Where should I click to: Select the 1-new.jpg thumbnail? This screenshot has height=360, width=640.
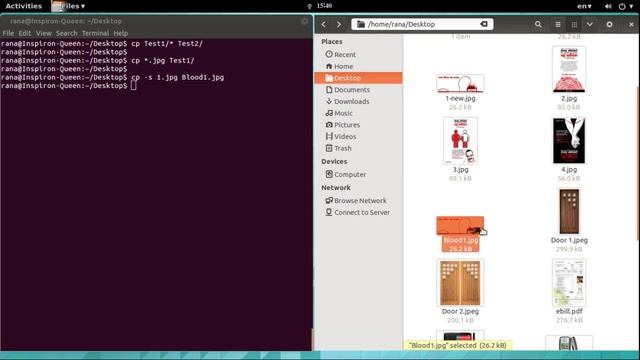(460, 84)
